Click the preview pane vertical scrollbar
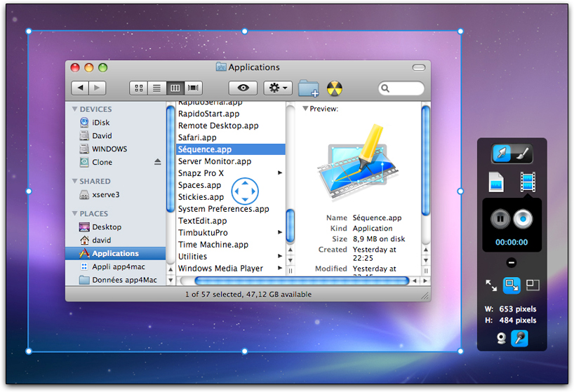Image resolution: width=574 pixels, height=392 pixels. point(425,161)
